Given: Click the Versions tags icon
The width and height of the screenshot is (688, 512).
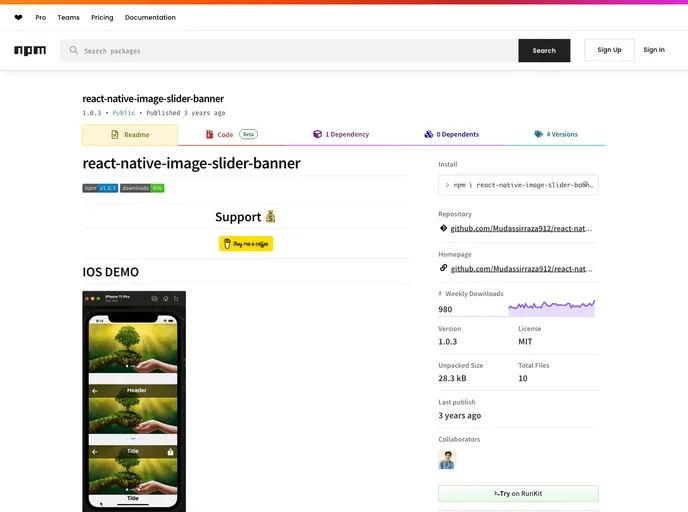Looking at the screenshot, I should tap(538, 134).
